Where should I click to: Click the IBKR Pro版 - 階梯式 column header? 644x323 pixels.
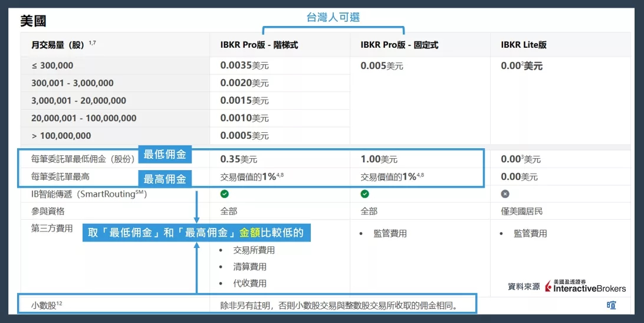click(259, 45)
